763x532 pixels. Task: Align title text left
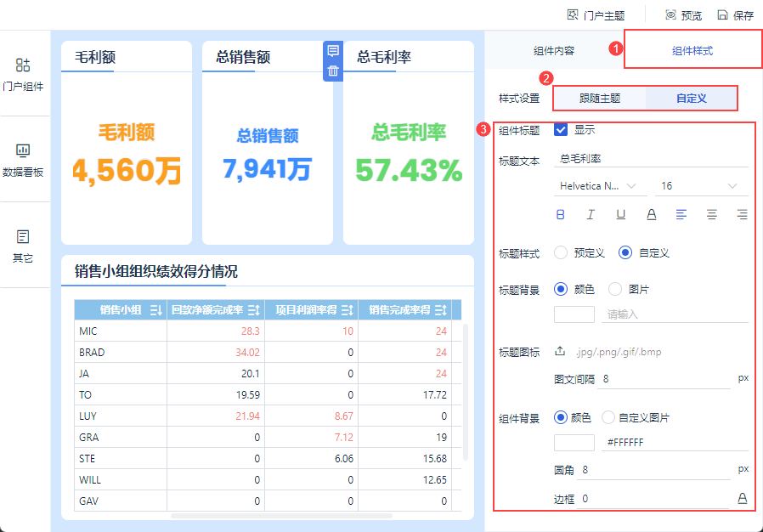pos(681,215)
